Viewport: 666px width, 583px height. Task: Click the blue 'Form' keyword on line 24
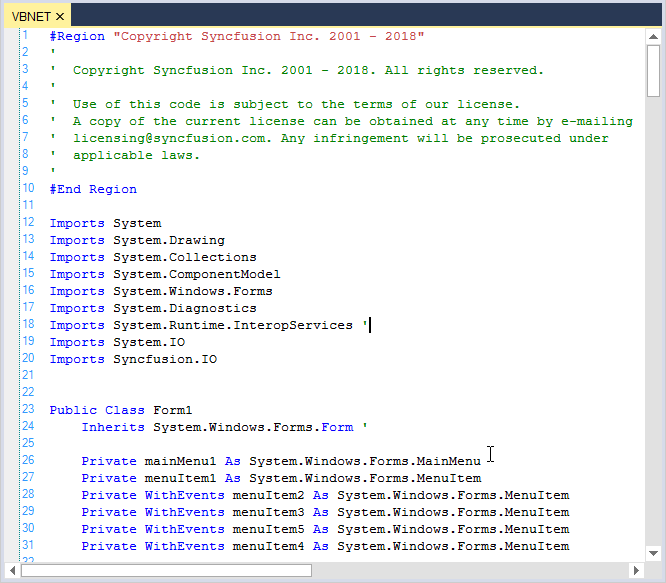[337, 427]
